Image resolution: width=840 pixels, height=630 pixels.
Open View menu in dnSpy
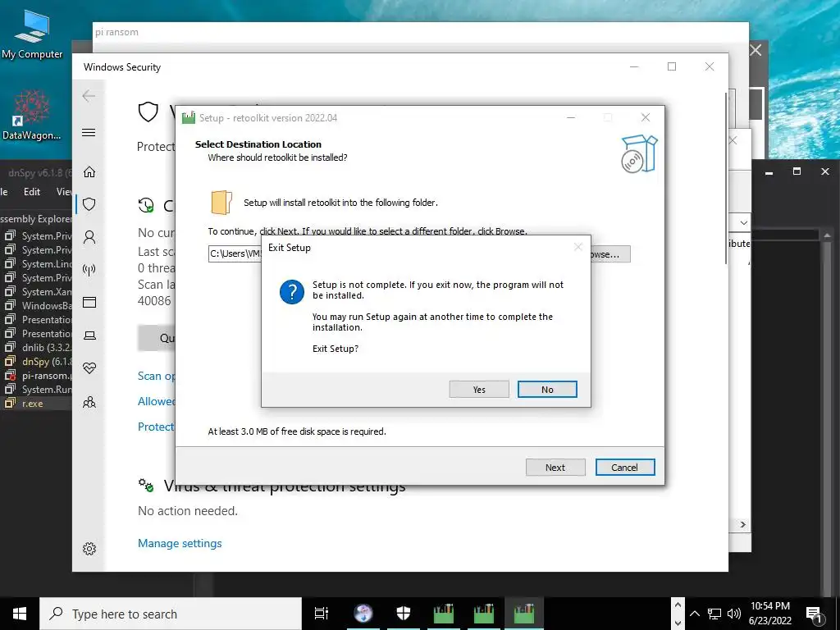pyautogui.click(x=64, y=192)
